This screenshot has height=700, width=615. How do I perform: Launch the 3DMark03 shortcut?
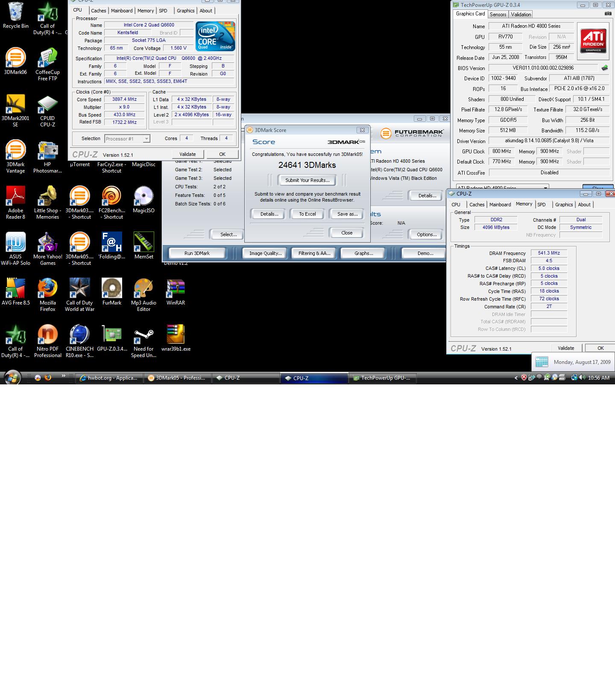[79, 202]
